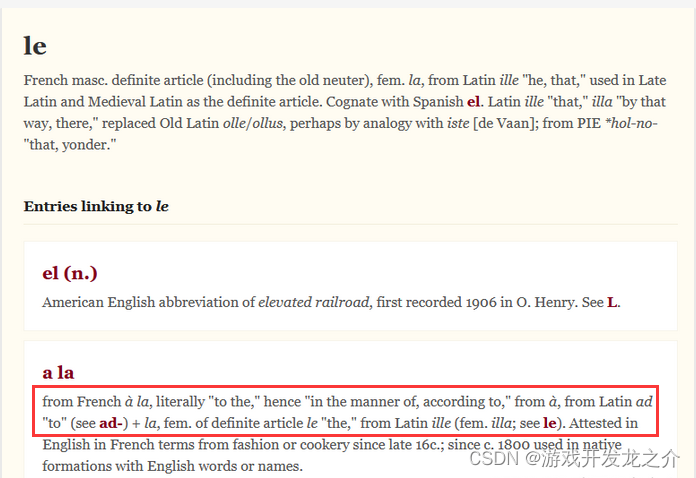Click the text 'first recorded 1906 in O. Henry'
The image size is (696, 478).
point(477,302)
